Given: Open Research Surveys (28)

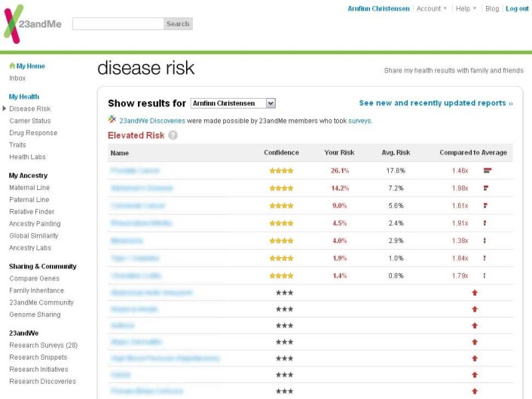Looking at the screenshot, I should click(x=44, y=345).
